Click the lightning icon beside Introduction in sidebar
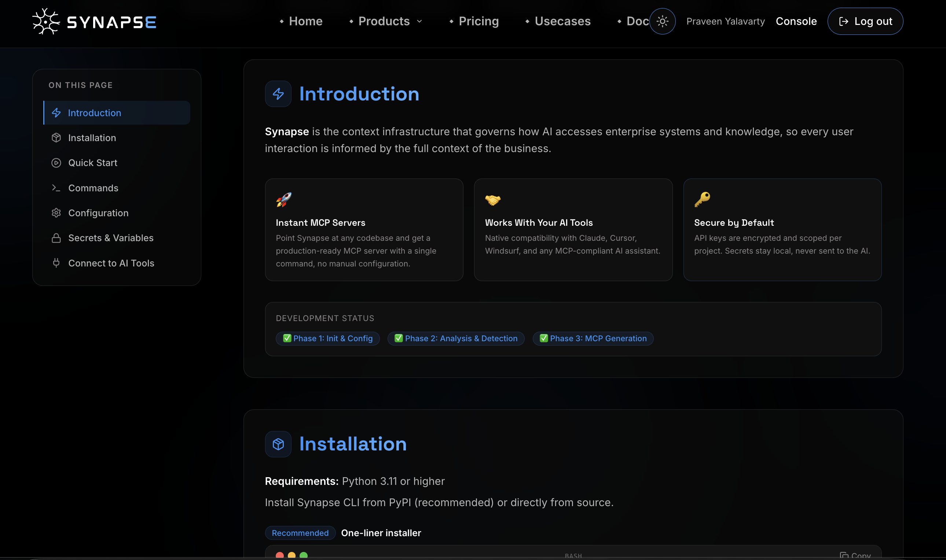Viewport: 946px width, 560px height. click(x=56, y=113)
